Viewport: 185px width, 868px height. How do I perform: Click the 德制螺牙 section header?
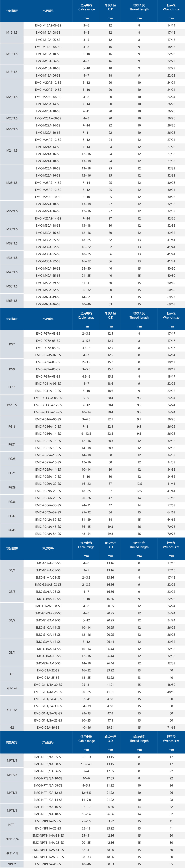point(12,319)
